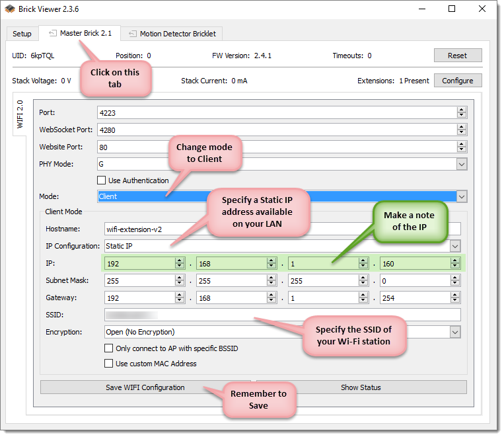
Task: Click spinner of Gateway last octet 254
Action: (455, 298)
